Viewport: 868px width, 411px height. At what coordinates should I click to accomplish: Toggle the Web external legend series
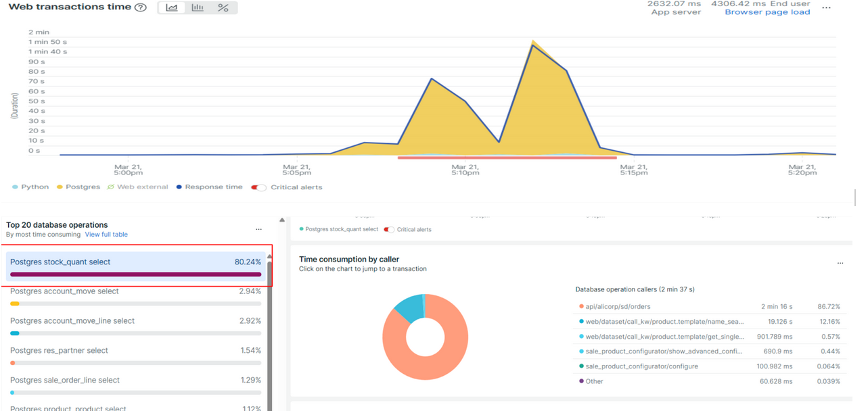137,187
